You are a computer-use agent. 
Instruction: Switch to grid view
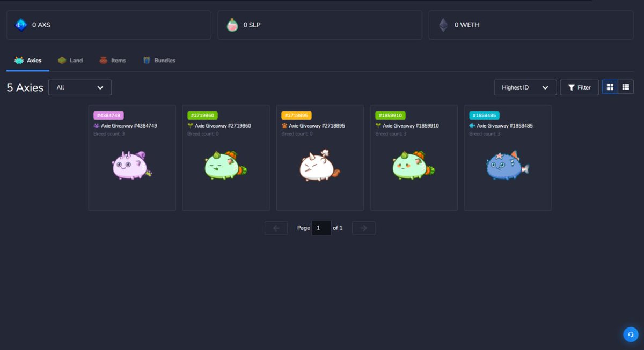(610, 87)
